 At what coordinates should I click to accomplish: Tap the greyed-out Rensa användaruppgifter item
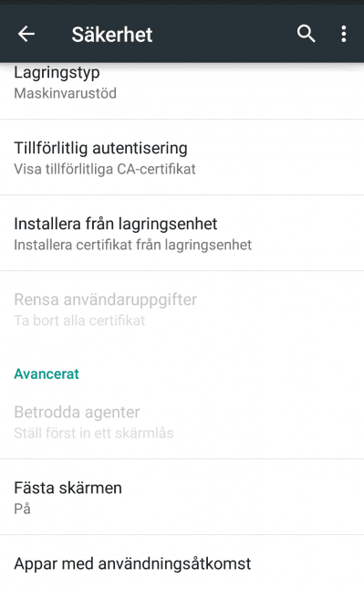point(182,309)
